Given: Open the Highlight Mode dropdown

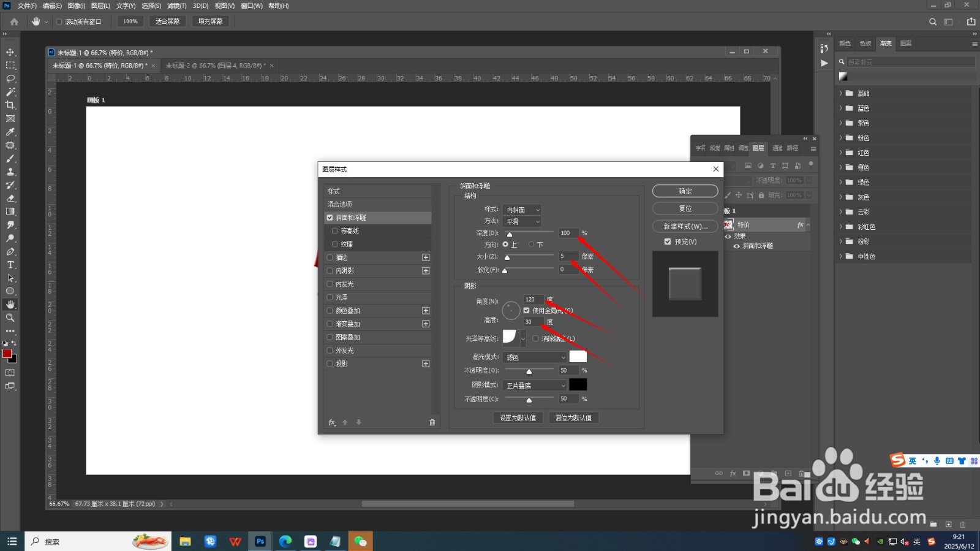Looking at the screenshot, I should point(535,357).
